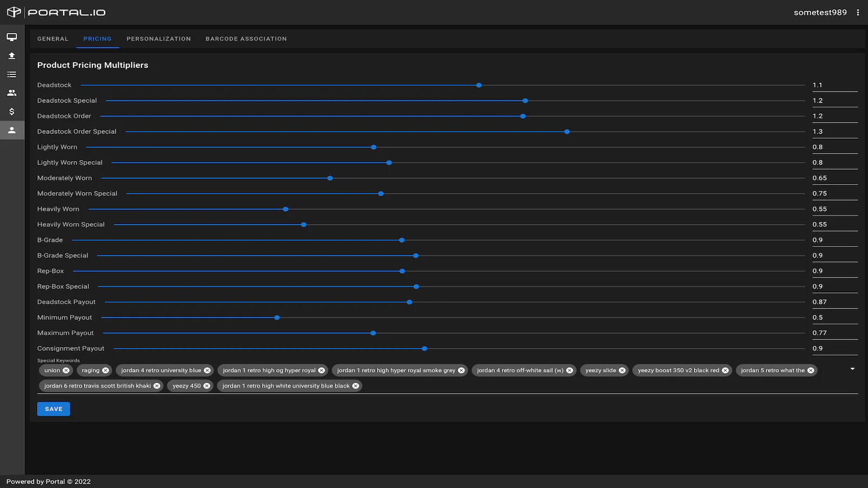Remove the 'union' keyword chip

[66, 370]
